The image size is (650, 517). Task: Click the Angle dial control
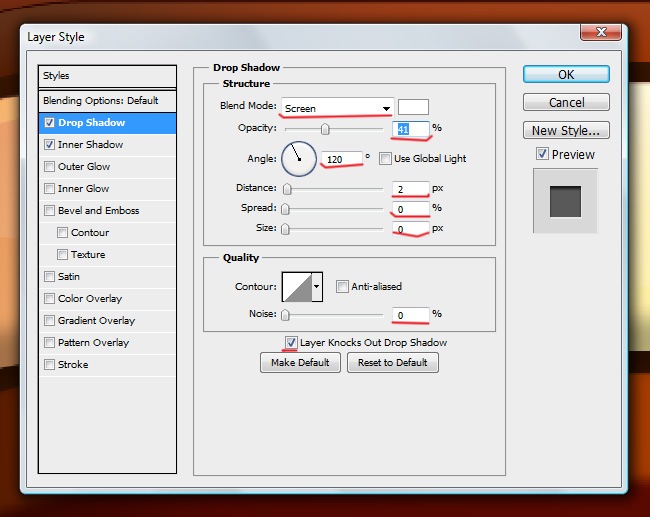pyautogui.click(x=298, y=157)
